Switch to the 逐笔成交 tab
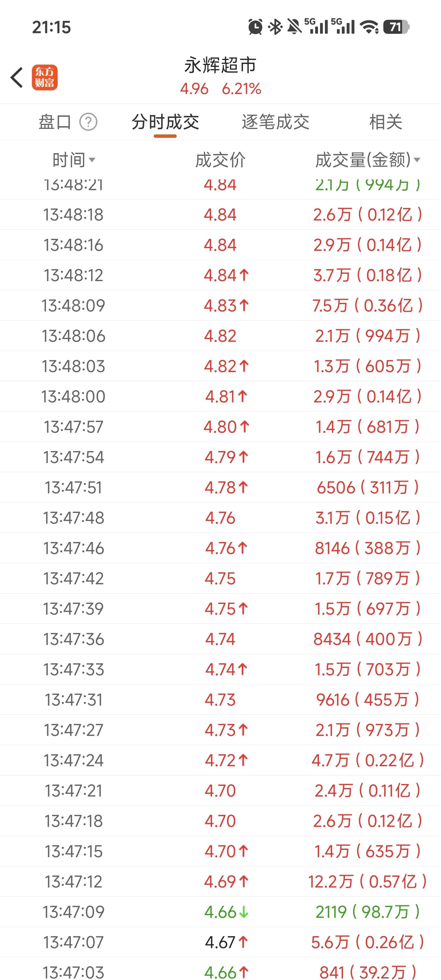 point(276,122)
